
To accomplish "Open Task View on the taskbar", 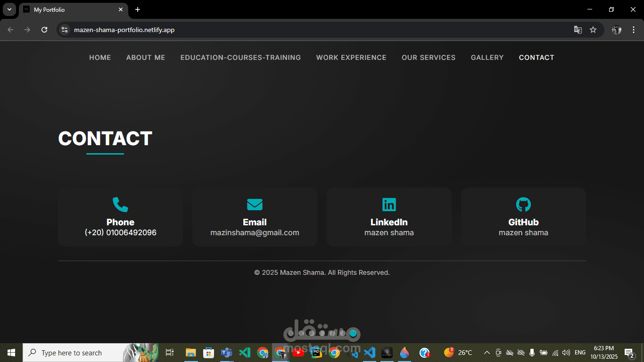I will pyautogui.click(x=170, y=353).
